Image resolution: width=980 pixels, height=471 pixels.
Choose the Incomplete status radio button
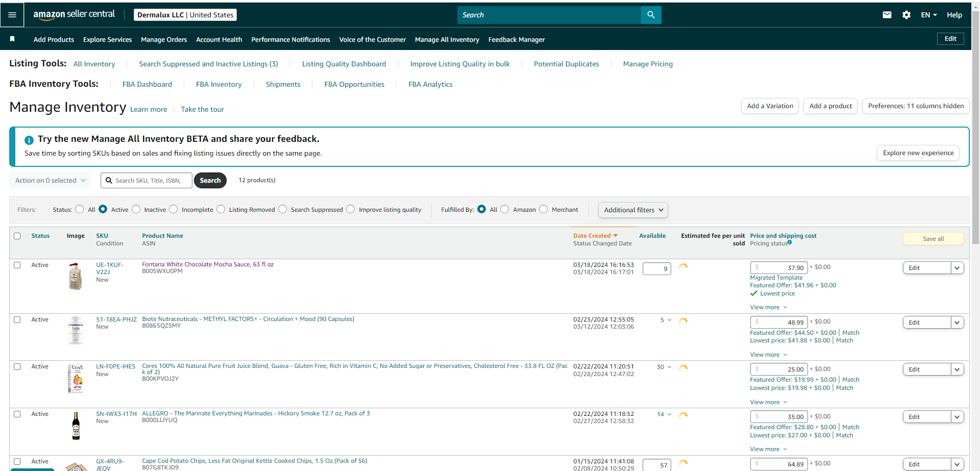pos(174,209)
